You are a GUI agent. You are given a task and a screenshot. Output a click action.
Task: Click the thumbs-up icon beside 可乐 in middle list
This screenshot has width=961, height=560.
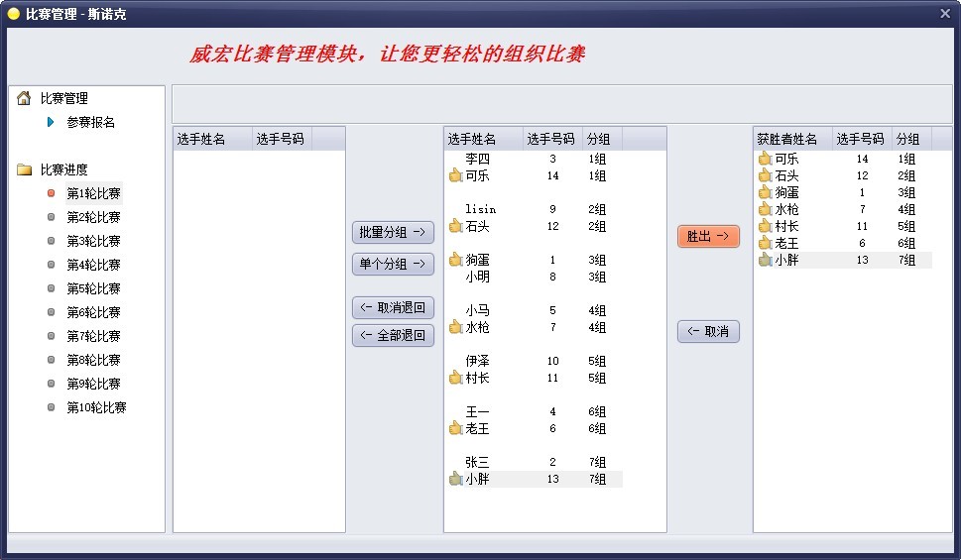tap(455, 175)
